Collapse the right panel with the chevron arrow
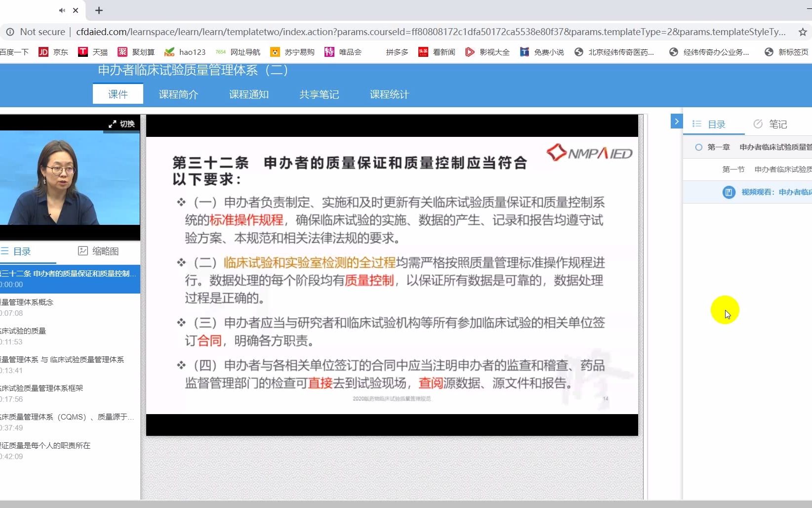This screenshot has height=508, width=812. pyautogui.click(x=676, y=121)
